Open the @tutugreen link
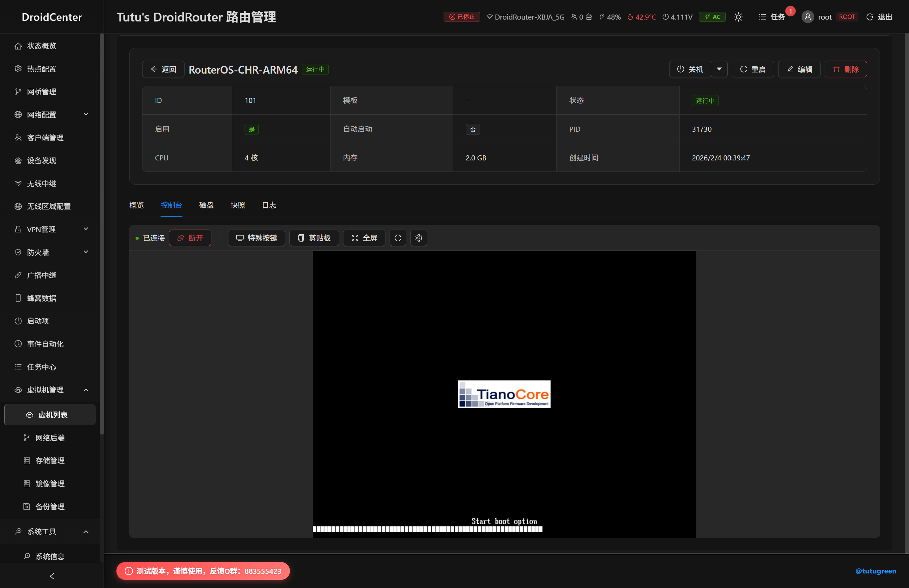The width and height of the screenshot is (909, 588). click(x=875, y=571)
